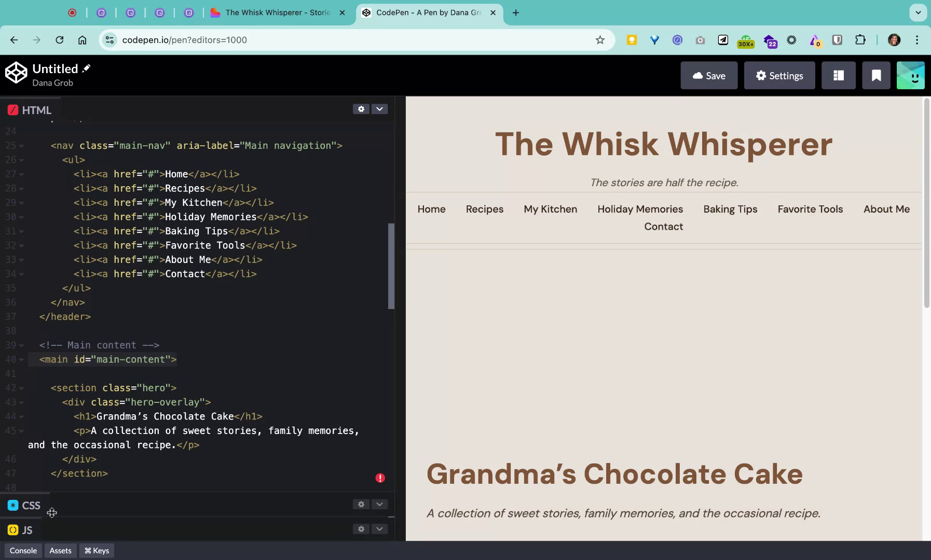Open the CSS editor settings gear
931x560 pixels.
click(x=361, y=503)
